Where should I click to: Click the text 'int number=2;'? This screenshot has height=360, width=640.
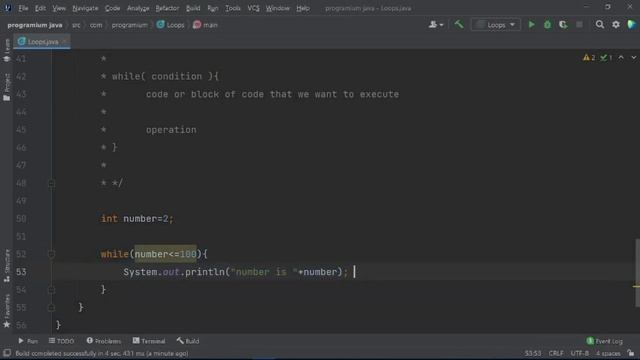137,218
